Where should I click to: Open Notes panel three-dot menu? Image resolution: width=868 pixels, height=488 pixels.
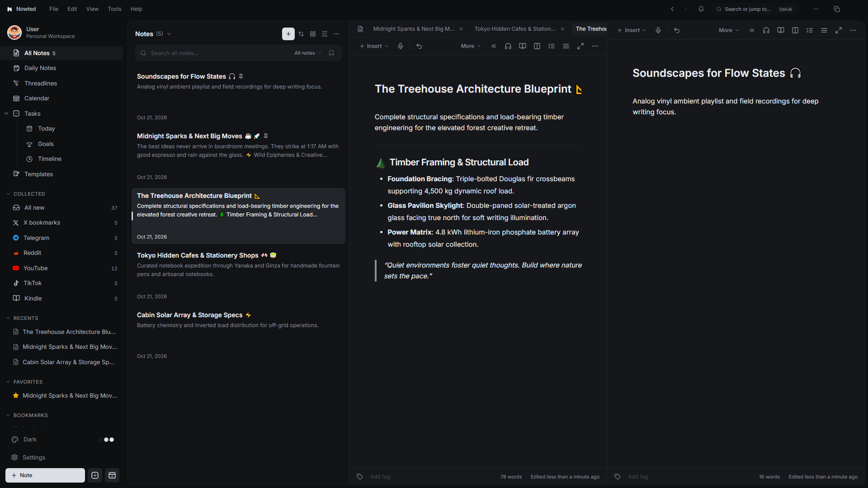tap(336, 34)
